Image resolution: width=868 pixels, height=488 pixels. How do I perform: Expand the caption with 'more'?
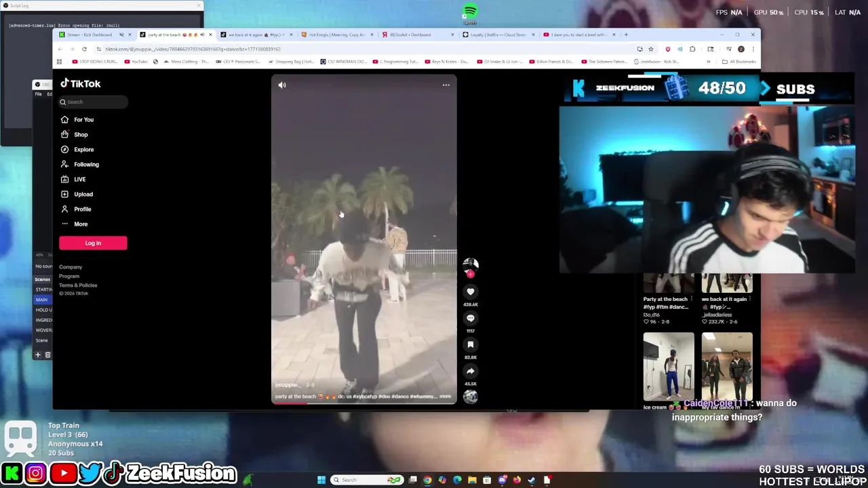click(445, 396)
